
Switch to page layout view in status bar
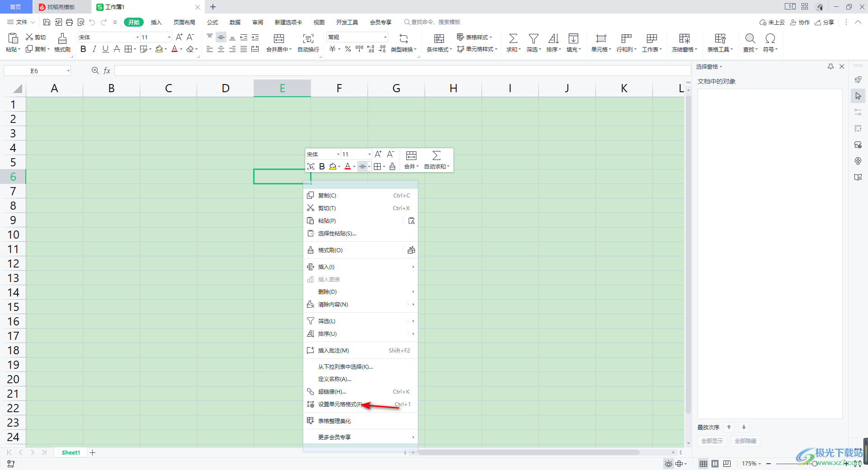[715, 464]
